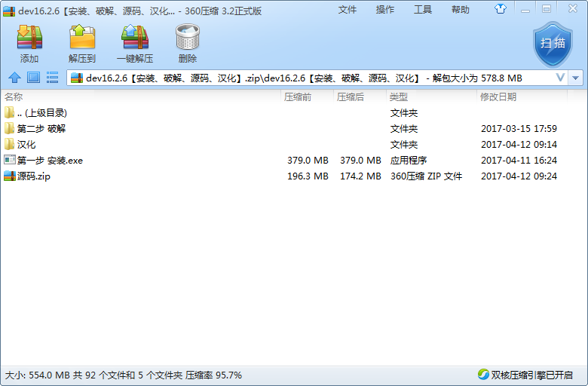Click the date 2017-03-15 17:59
This screenshot has width=588, height=386.
click(519, 129)
